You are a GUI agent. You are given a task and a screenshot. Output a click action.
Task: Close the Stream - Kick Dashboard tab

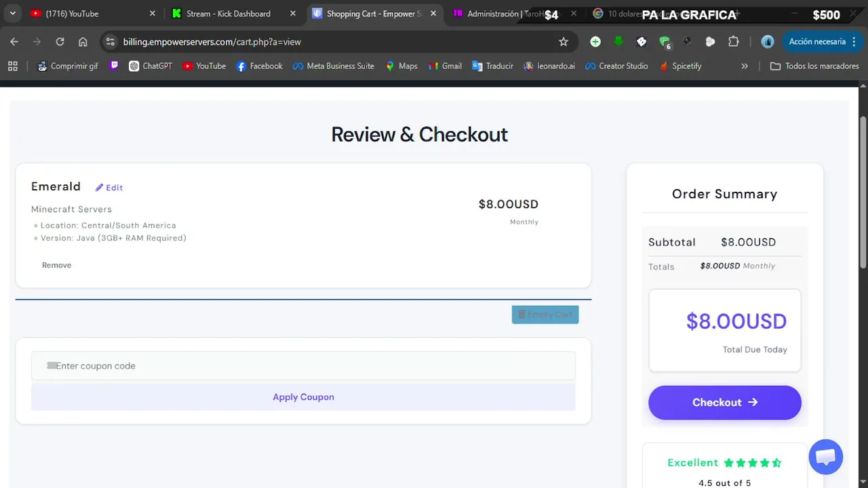[294, 14]
